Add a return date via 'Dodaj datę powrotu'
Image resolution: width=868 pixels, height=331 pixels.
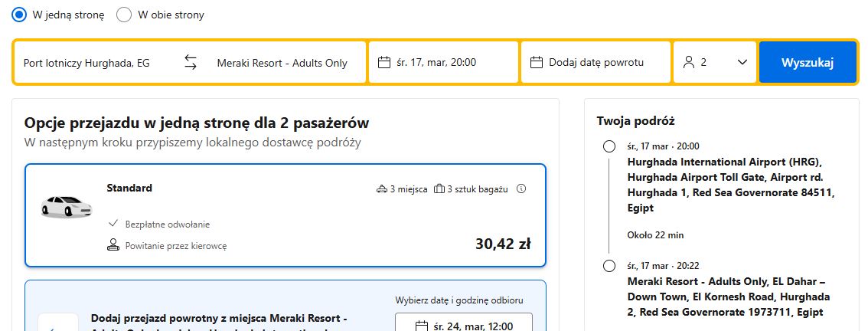tap(596, 62)
